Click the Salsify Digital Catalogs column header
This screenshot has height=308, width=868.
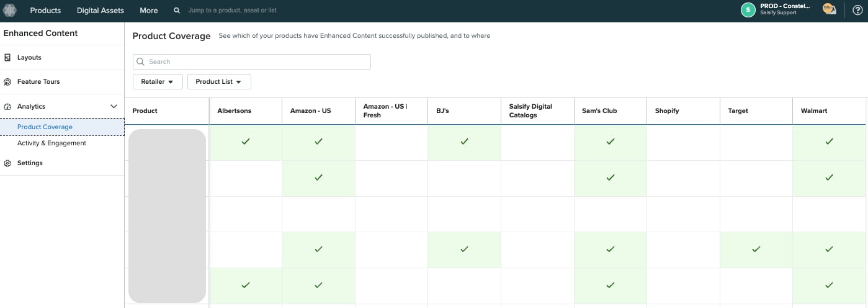pyautogui.click(x=537, y=111)
